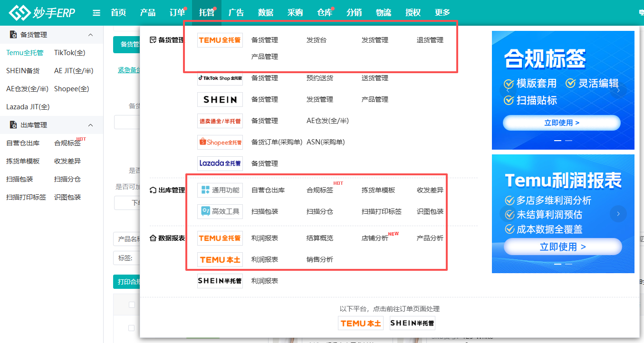Open the 订单 top menu
Screen dimensions: 644x343
(177, 13)
